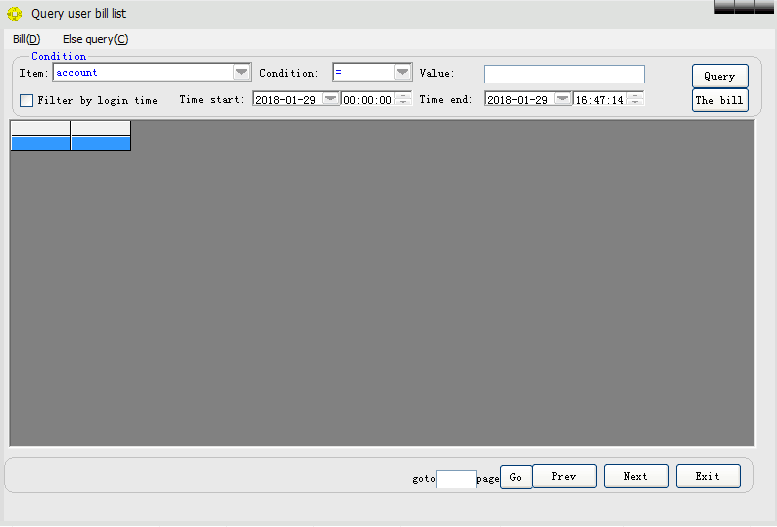Increase Time end time with up spinner
The height and width of the screenshot is (527, 777).
click(x=635, y=95)
